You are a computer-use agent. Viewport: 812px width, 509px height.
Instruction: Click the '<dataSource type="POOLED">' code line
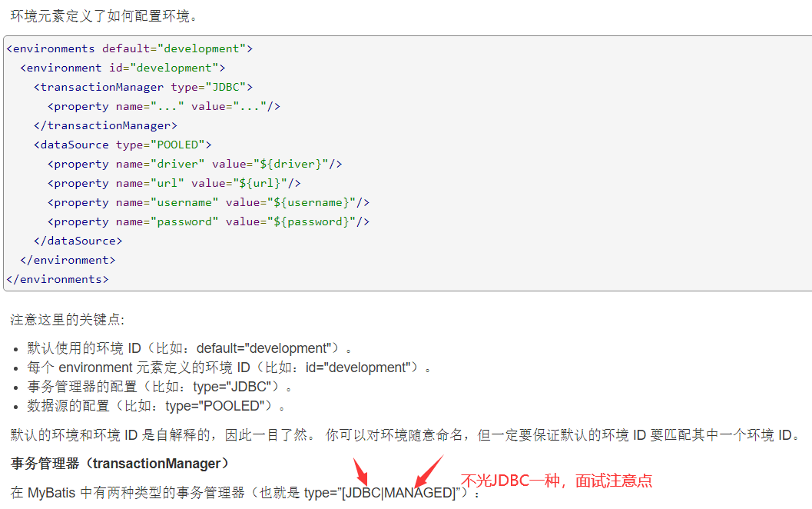click(x=123, y=145)
